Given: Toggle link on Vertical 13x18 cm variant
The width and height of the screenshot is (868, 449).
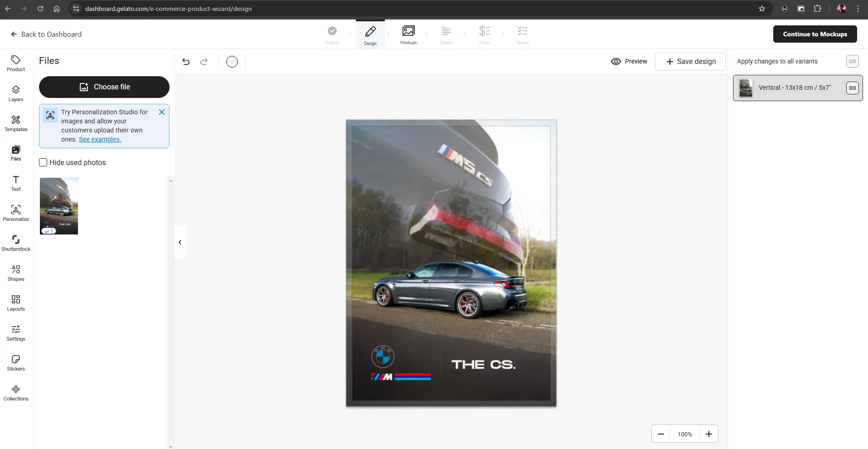Looking at the screenshot, I should pos(852,88).
